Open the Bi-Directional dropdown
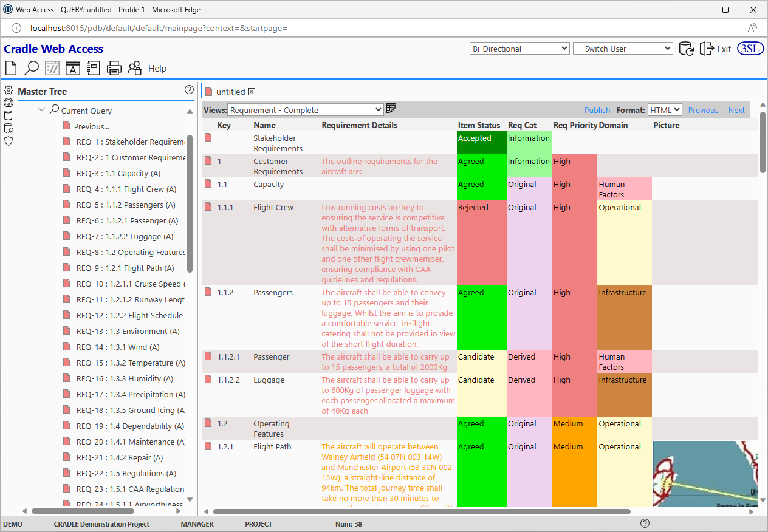768x532 pixels. click(519, 49)
